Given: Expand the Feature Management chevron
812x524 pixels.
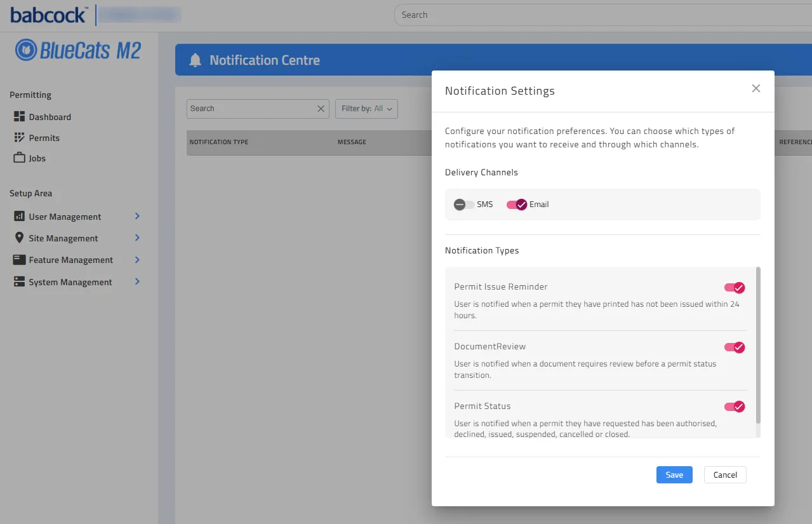Looking at the screenshot, I should 137,260.
